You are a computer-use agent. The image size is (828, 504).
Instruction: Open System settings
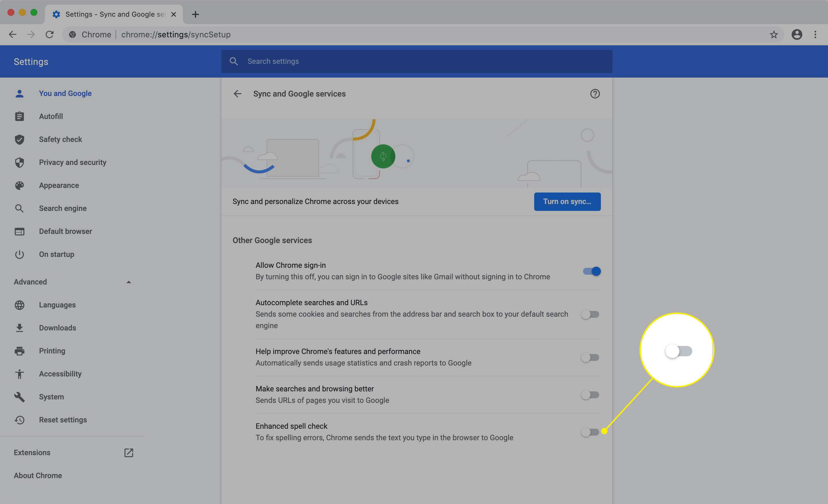point(51,397)
